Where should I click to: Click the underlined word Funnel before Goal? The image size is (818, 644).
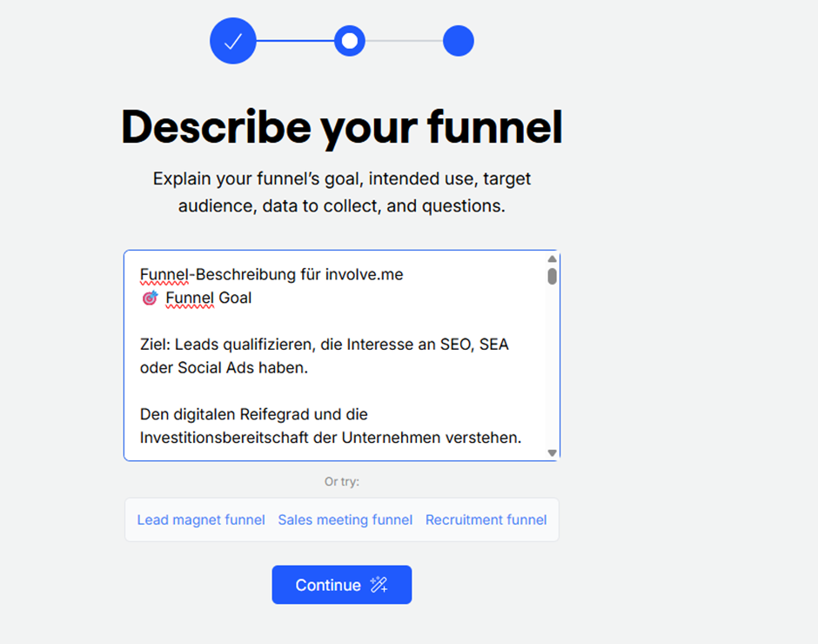coord(189,298)
